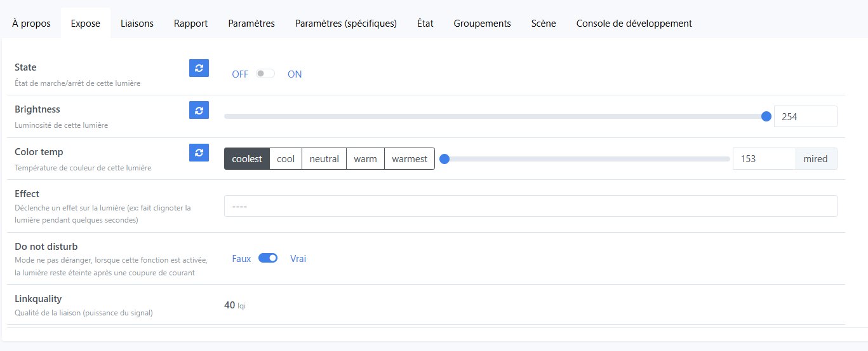Viewport: 868px width, 351px height.
Task: Click the mired unit label
Action: [x=816, y=159]
